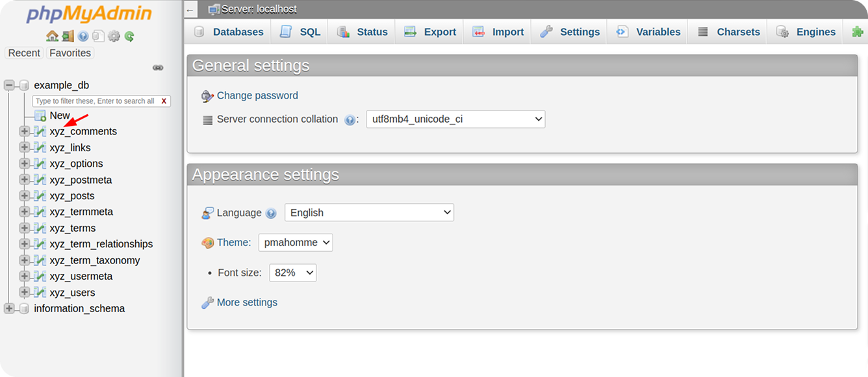Open the Charsets tab
This screenshot has height=377, width=868.
tap(728, 32)
